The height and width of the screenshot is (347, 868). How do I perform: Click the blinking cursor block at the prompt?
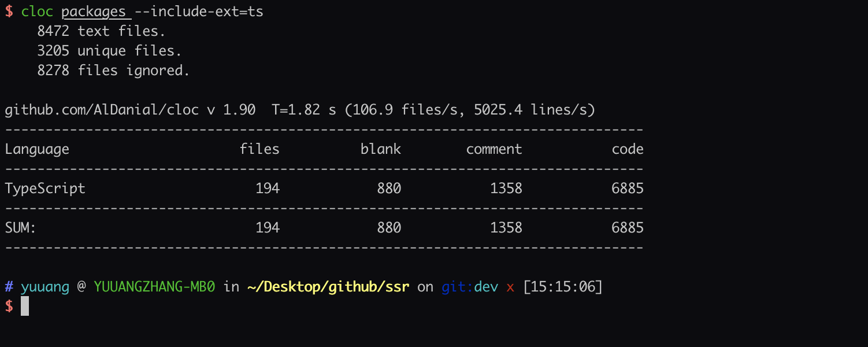click(x=25, y=306)
